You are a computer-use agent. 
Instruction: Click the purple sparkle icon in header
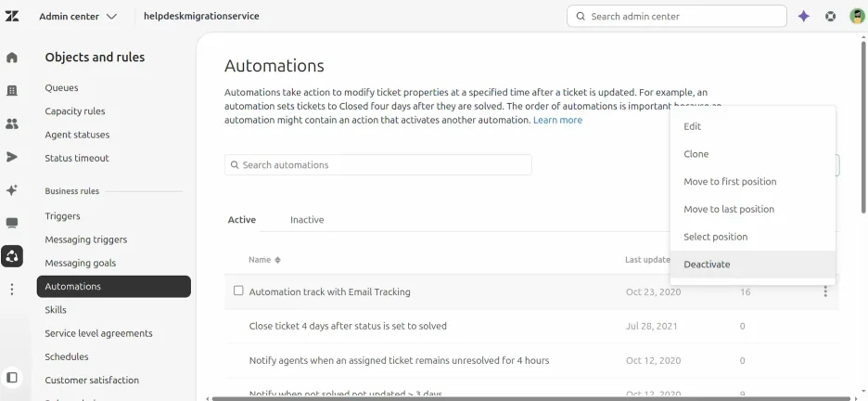[804, 16]
